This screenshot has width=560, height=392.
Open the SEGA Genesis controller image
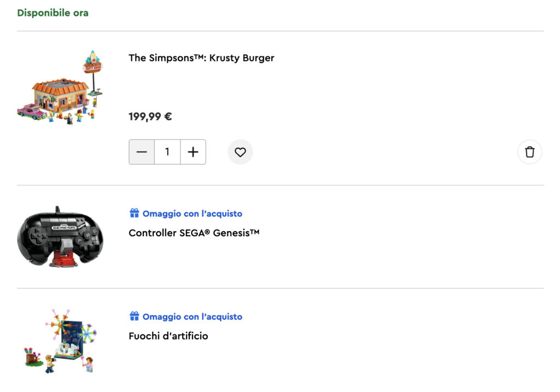60,236
